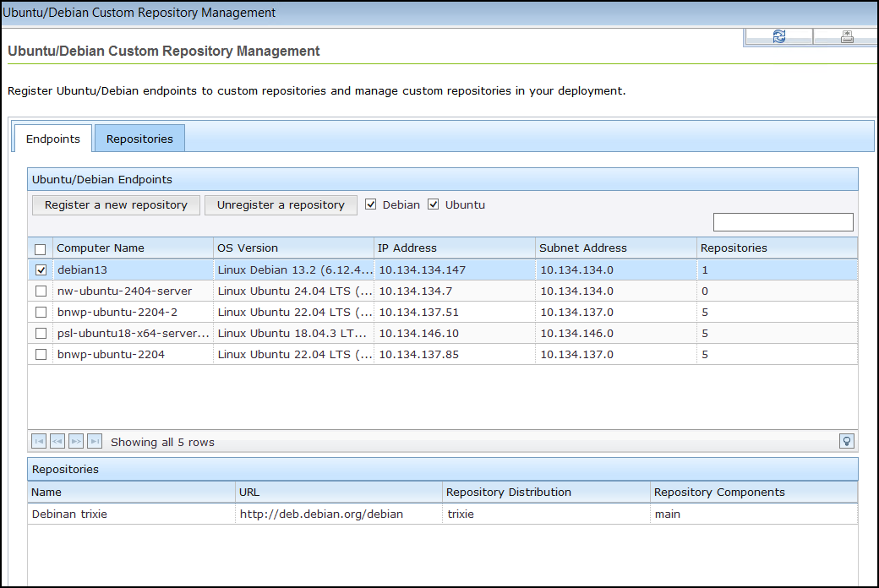The width and height of the screenshot is (879, 588).
Task: Go to previous page of endpoints
Action: click(57, 442)
